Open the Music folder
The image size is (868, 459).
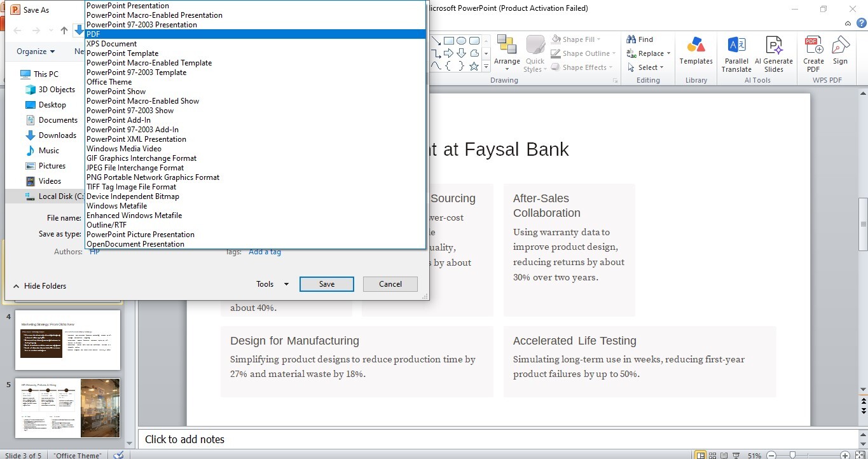(x=42, y=151)
